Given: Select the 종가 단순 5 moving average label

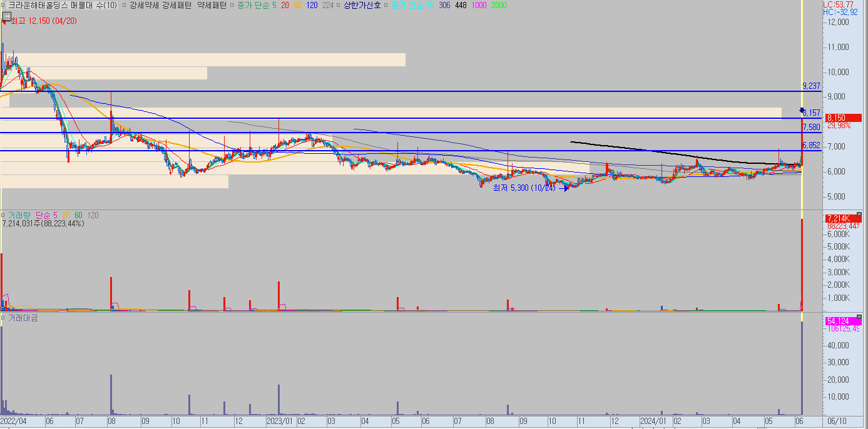Looking at the screenshot, I should [257, 5].
